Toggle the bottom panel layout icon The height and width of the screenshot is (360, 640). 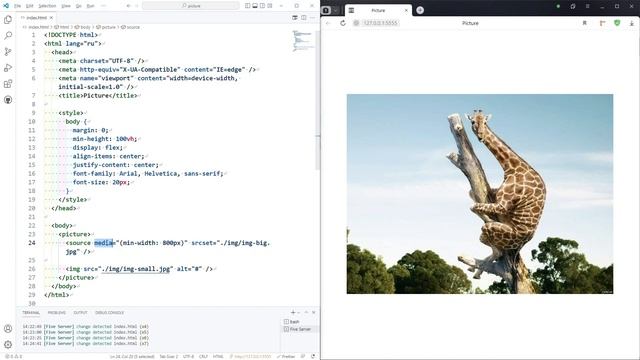click(x=255, y=6)
